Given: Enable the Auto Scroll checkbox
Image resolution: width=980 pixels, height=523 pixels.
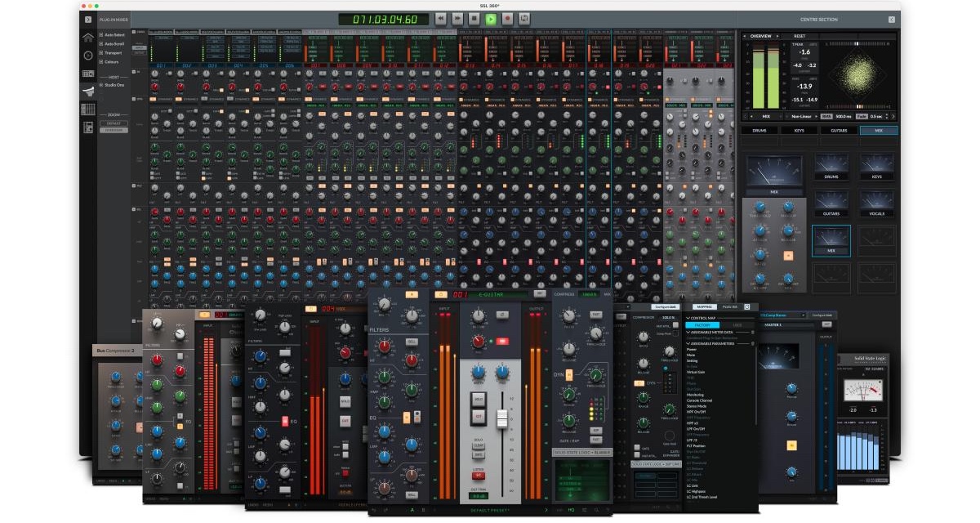Looking at the screenshot, I should (101, 44).
